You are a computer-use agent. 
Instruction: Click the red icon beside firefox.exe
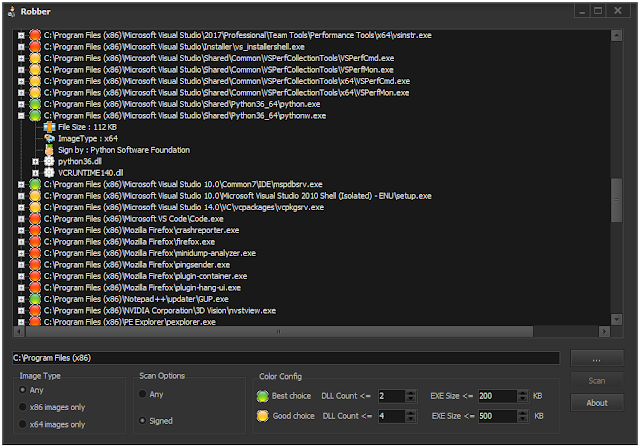[35, 242]
